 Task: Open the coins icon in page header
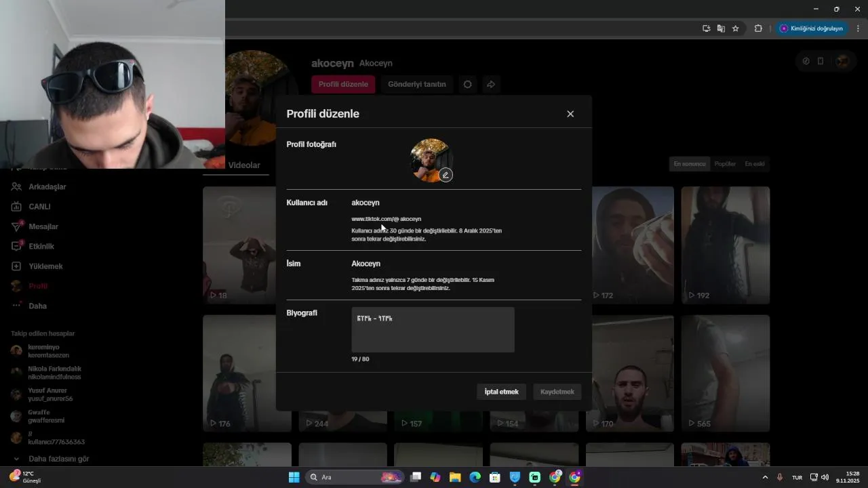[806, 61]
